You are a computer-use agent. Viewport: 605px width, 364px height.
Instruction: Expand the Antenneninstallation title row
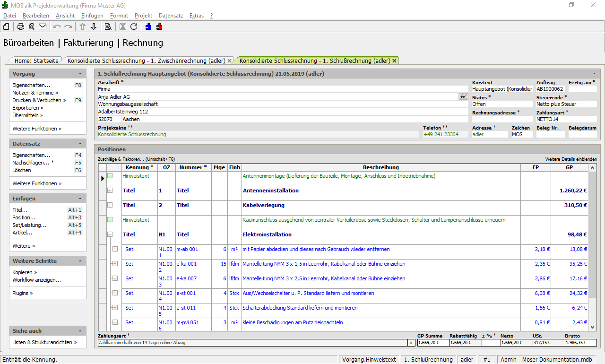[x=110, y=191]
